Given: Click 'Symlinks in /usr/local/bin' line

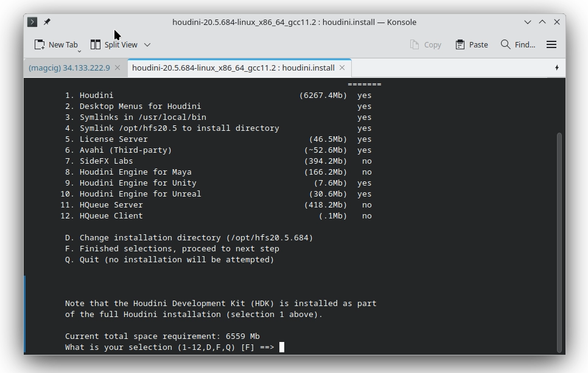Looking at the screenshot, I should [219, 117].
